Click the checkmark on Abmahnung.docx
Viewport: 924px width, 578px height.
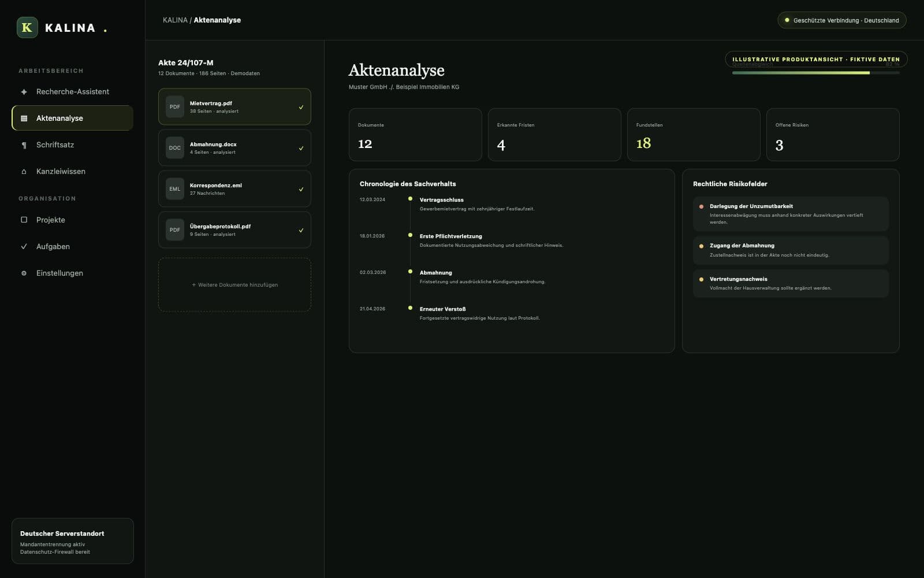(x=301, y=148)
